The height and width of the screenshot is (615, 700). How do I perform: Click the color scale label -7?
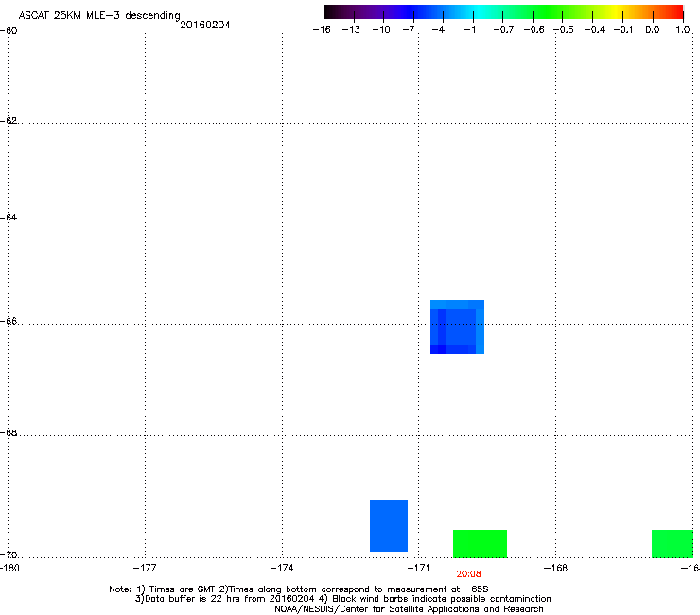409,30
